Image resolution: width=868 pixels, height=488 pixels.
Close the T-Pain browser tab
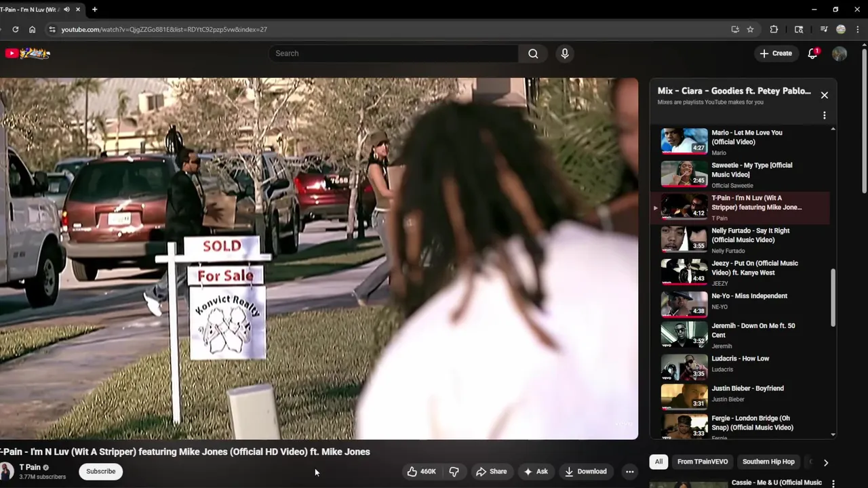[79, 9]
